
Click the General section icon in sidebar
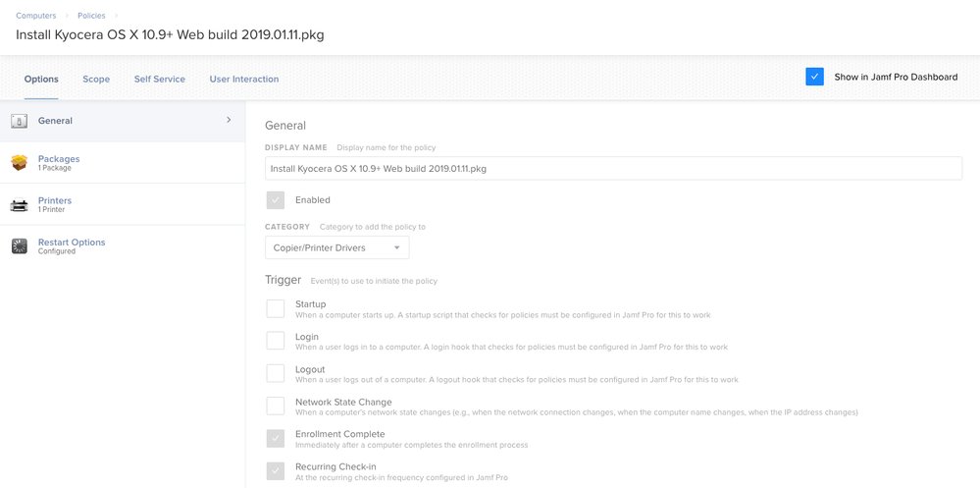[20, 121]
